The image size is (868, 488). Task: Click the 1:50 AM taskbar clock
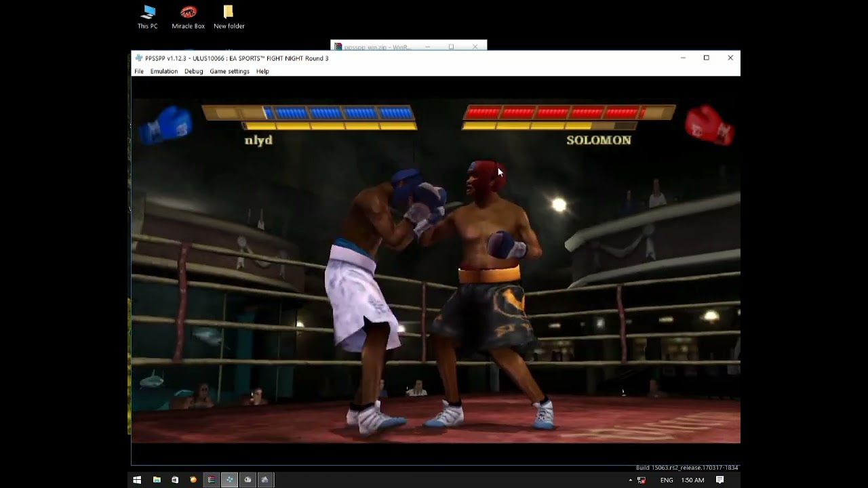(692, 480)
